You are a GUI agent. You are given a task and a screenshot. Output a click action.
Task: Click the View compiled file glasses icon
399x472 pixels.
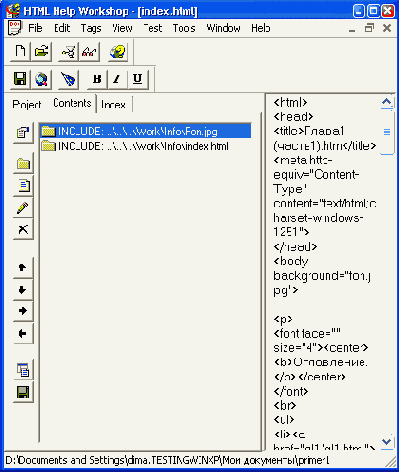[x=89, y=52]
